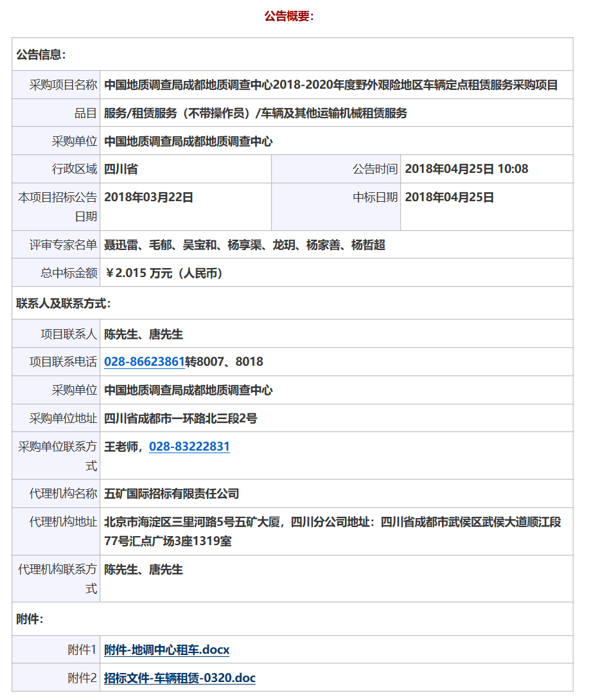Click the 采购单位地址 label
This screenshot has height=700, width=589.
63,418
